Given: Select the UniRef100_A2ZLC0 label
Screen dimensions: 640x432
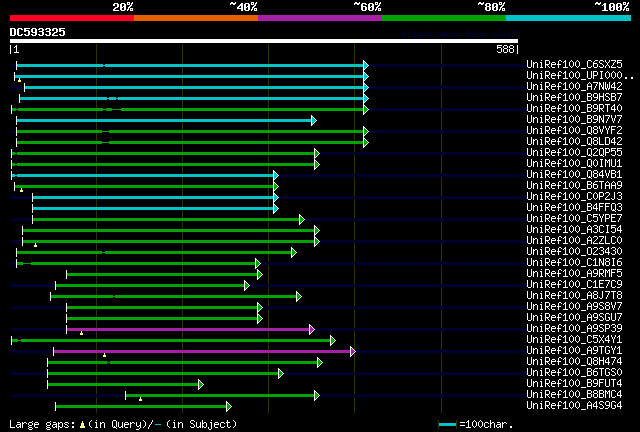Looking at the screenshot, I should (x=574, y=240).
